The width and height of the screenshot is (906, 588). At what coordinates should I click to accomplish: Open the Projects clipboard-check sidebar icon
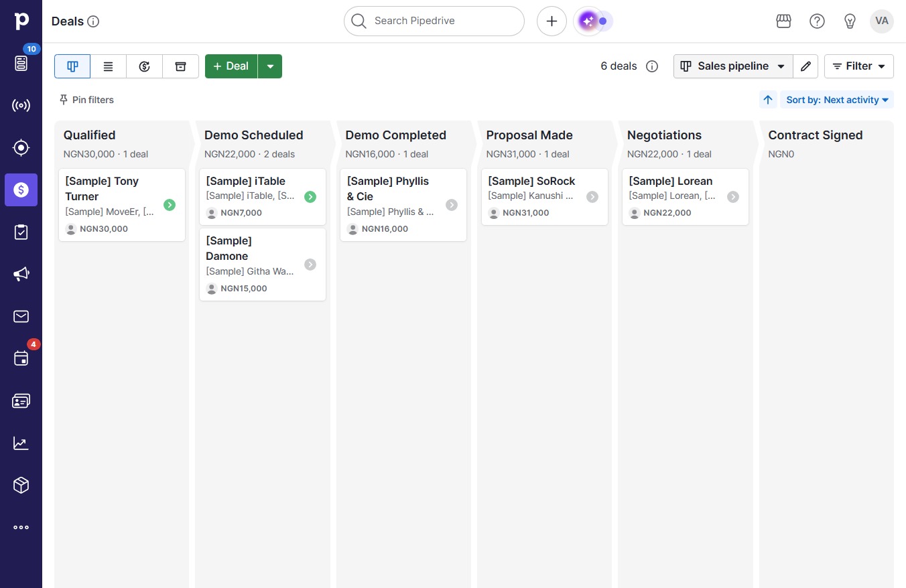21,232
